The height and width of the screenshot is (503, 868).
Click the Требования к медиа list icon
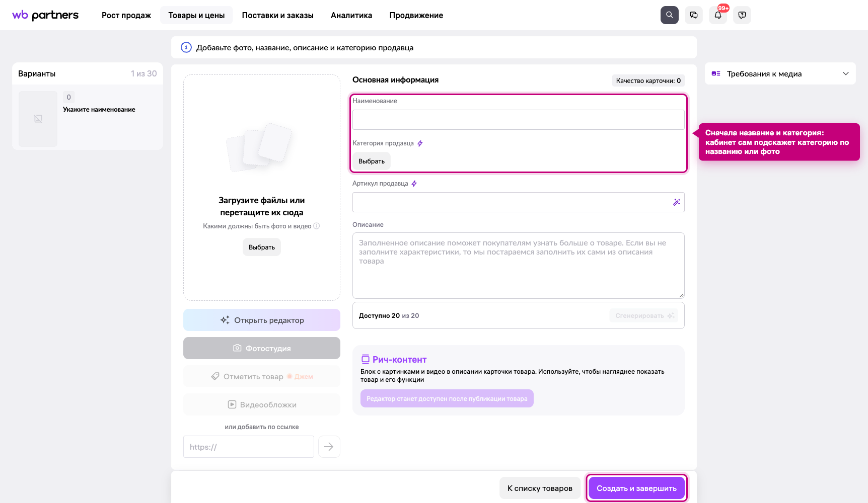(x=716, y=73)
